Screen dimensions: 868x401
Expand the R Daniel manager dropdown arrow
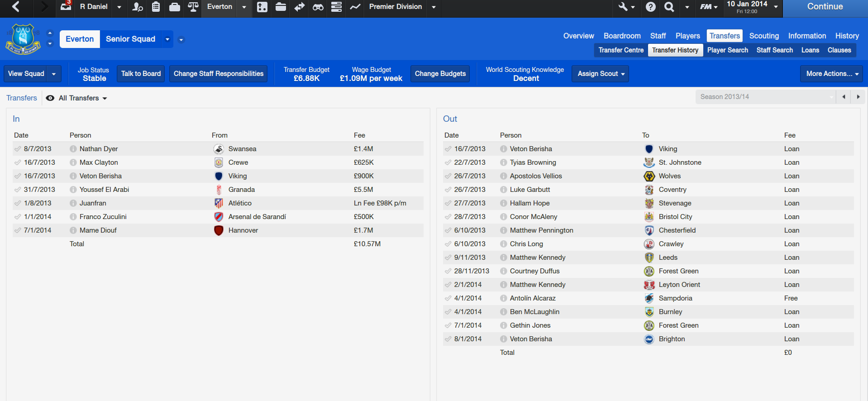click(119, 7)
